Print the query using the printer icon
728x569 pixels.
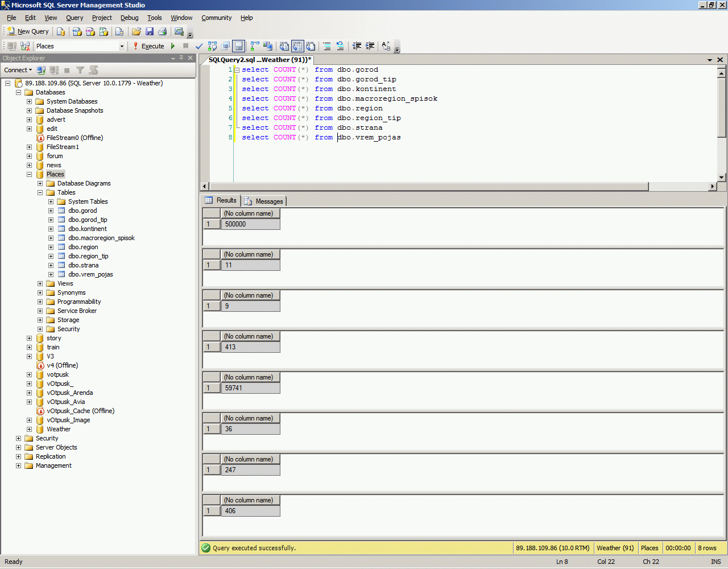163,32
